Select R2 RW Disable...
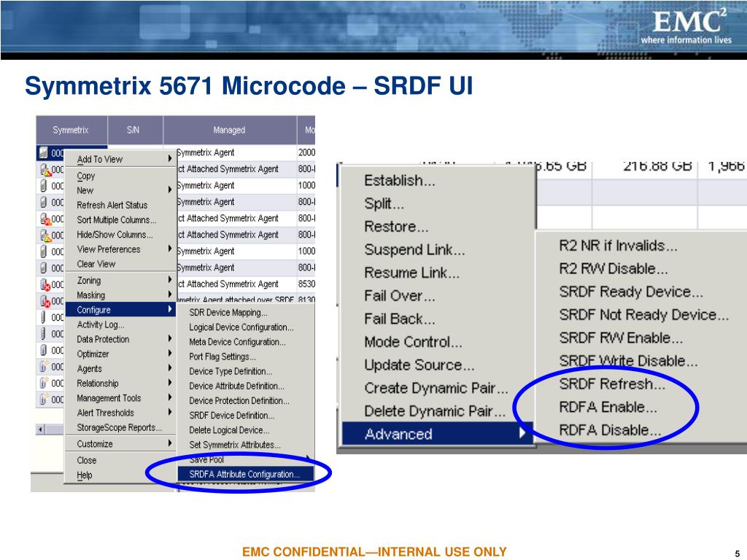The width and height of the screenshot is (747, 560). pos(641,268)
